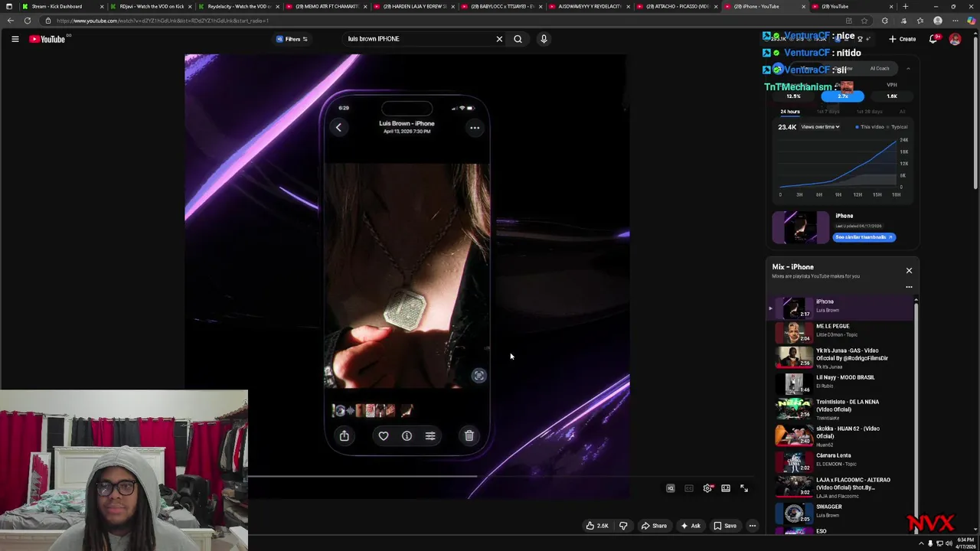Screen dimensions: 980x551
Task: Click See similar thumbnails button
Action: pyautogui.click(x=864, y=237)
